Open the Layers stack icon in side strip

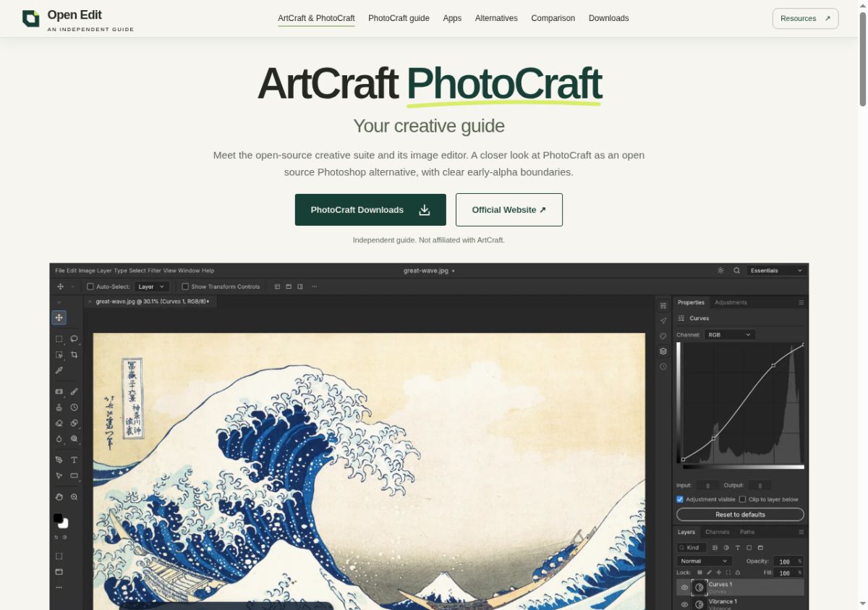663,351
